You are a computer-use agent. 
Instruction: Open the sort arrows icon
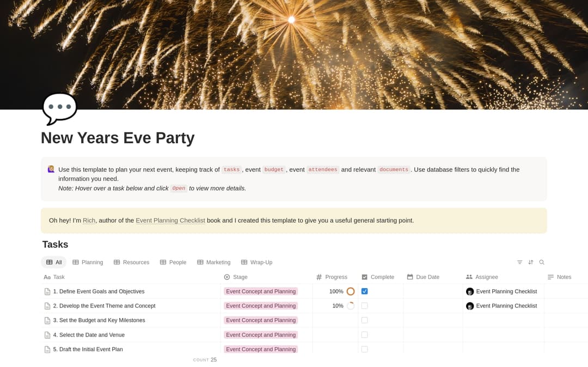pos(531,262)
